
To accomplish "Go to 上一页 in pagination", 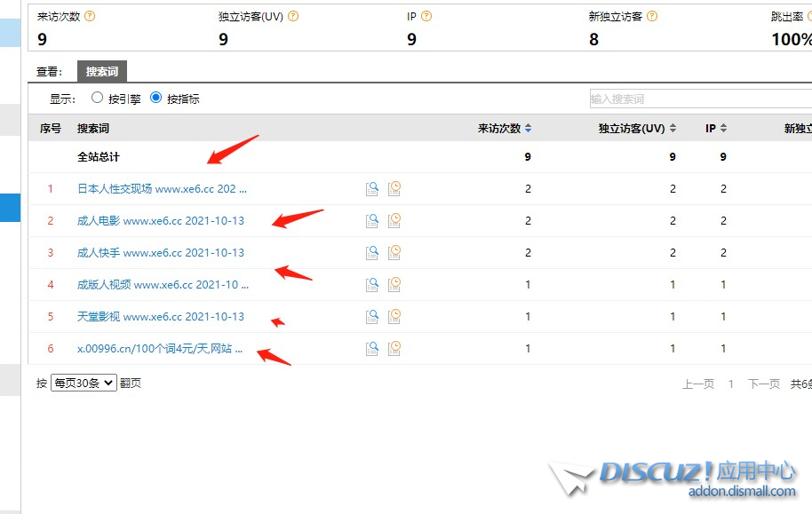I will pos(697,384).
